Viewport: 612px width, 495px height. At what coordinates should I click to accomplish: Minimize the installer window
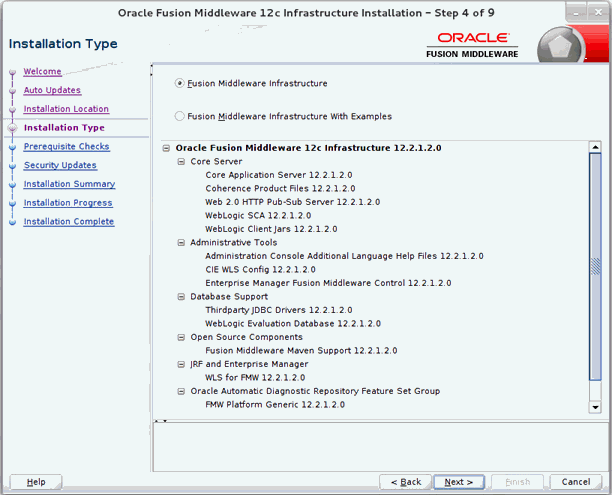coord(576,12)
